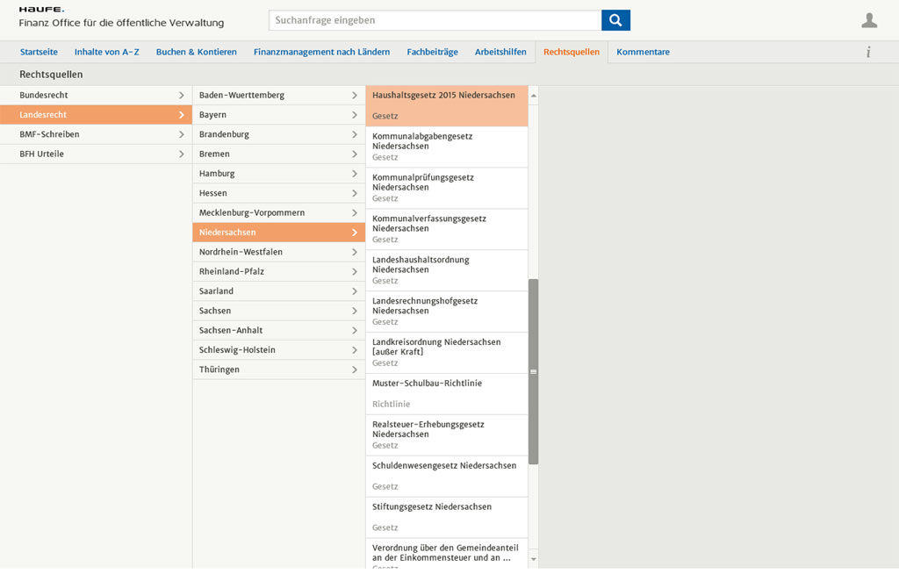Image resolution: width=899 pixels, height=588 pixels.
Task: Open Kommunalprüfungsgesetz Niedersachsen
Action: coord(447,188)
